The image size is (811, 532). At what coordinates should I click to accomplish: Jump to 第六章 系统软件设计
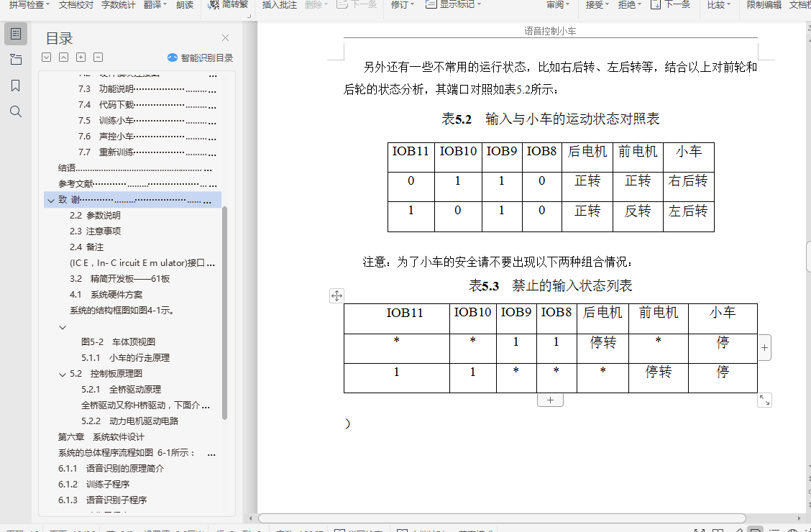coord(101,437)
